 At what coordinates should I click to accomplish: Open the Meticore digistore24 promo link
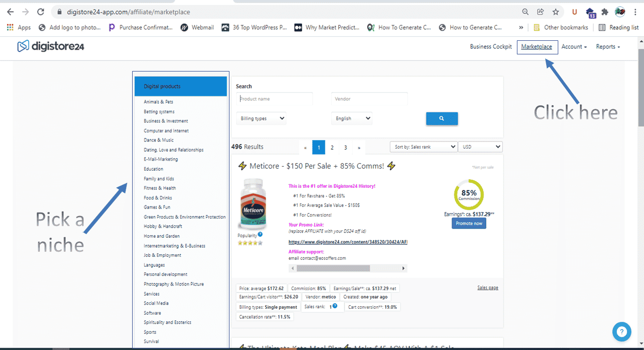348,242
